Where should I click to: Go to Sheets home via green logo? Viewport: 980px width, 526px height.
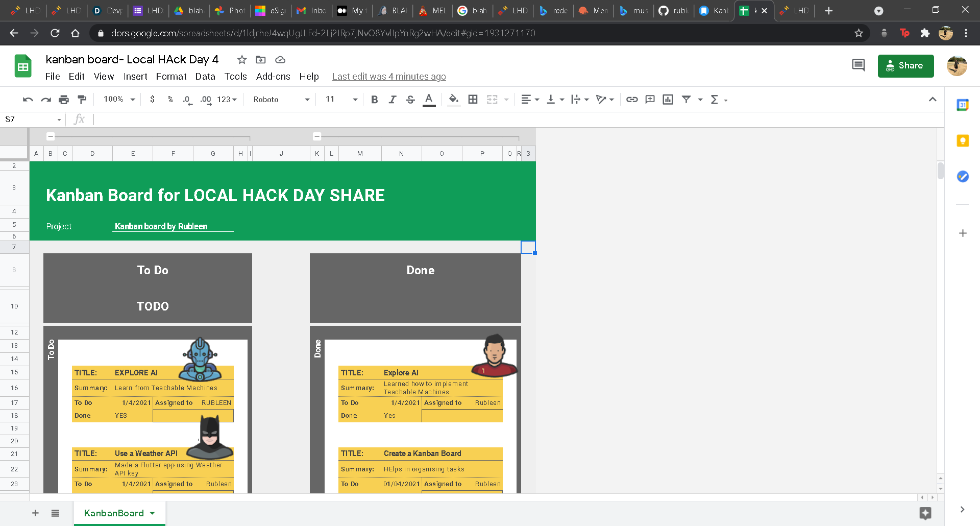(23, 66)
